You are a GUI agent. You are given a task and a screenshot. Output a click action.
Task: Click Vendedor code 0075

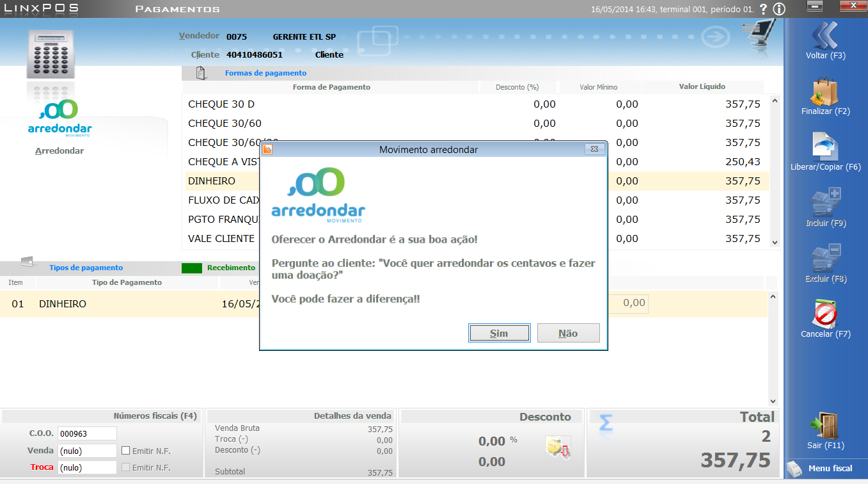pyautogui.click(x=237, y=36)
